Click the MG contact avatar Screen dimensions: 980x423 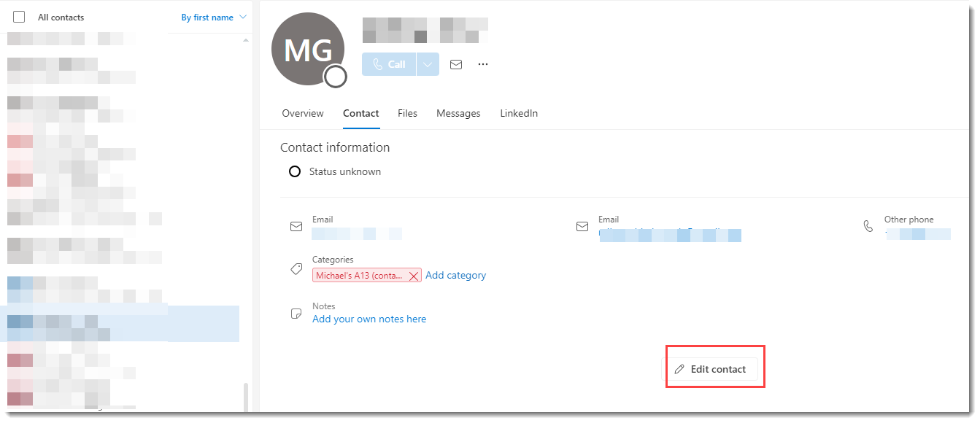click(307, 49)
